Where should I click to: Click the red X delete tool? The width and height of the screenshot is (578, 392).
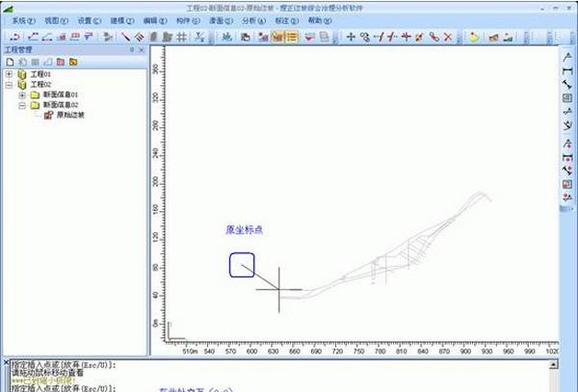448,37
